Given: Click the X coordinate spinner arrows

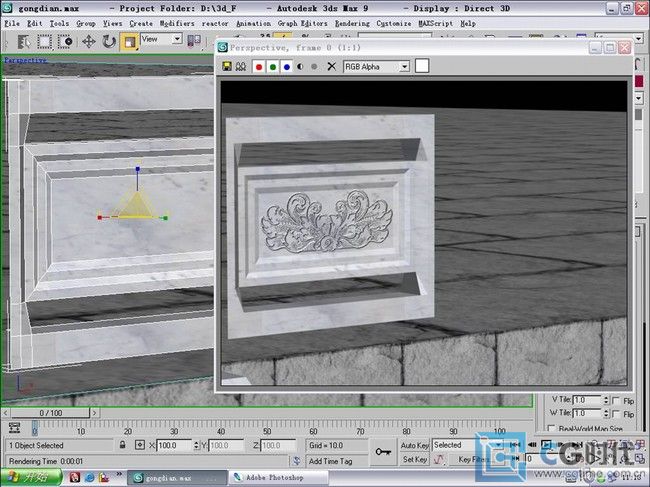Looking at the screenshot, I should click(196, 446).
